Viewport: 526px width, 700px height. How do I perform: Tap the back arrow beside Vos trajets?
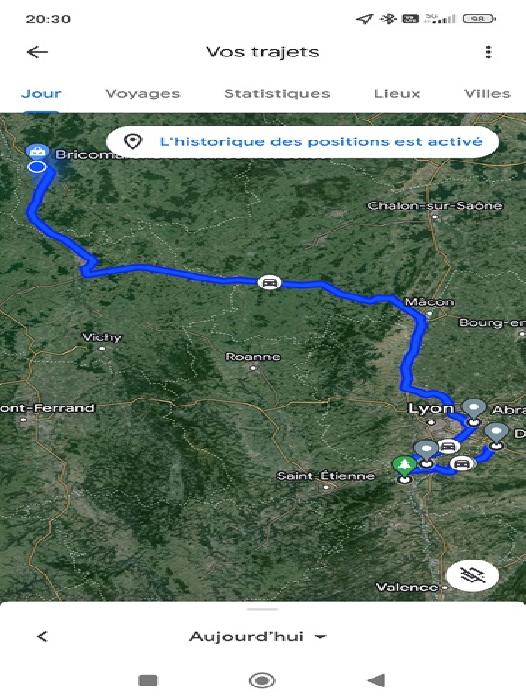37,52
